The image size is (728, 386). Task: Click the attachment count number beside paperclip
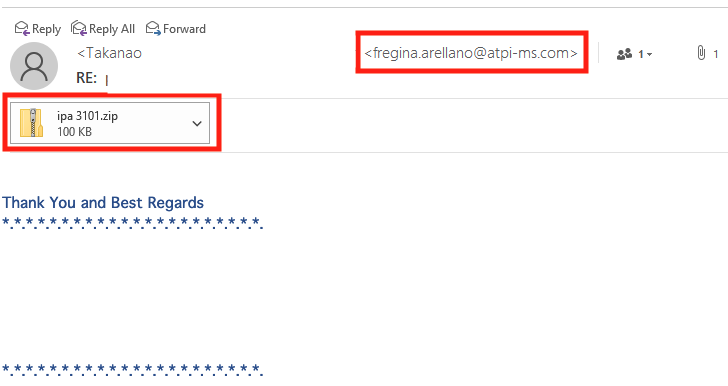click(716, 54)
